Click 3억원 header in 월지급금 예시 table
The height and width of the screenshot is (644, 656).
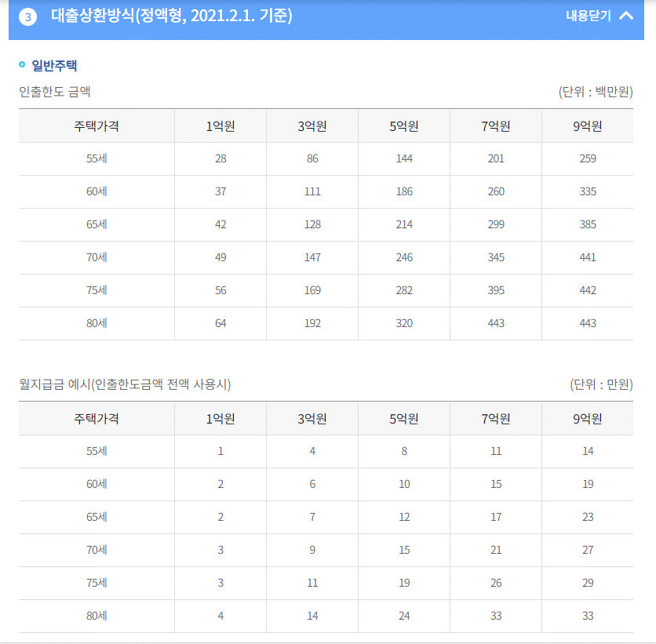[x=312, y=419]
